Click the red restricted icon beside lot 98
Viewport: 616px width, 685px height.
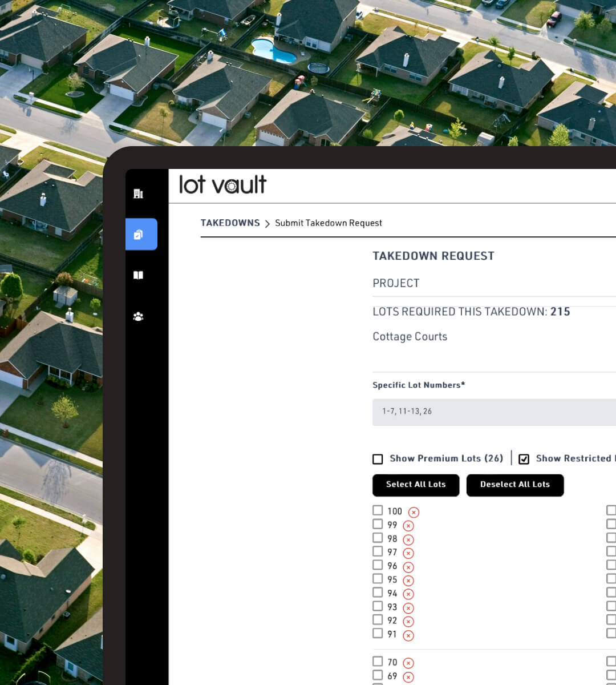pos(408,539)
